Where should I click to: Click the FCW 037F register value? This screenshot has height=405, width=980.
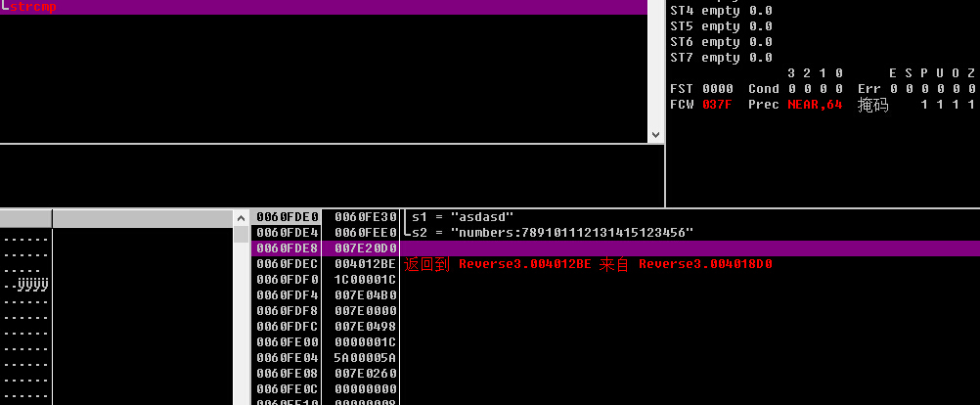click(x=718, y=105)
